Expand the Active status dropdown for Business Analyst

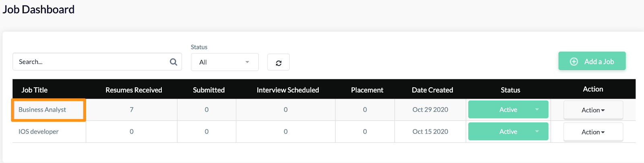(x=508, y=109)
